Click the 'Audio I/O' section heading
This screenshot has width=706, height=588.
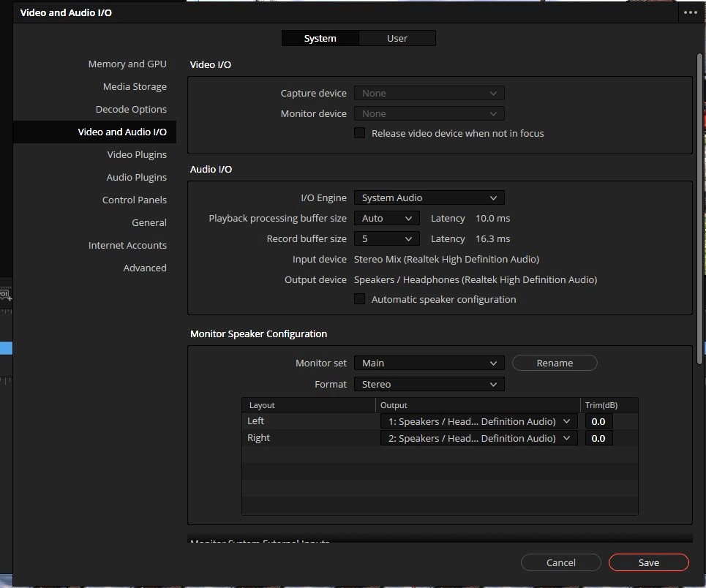[x=211, y=169]
